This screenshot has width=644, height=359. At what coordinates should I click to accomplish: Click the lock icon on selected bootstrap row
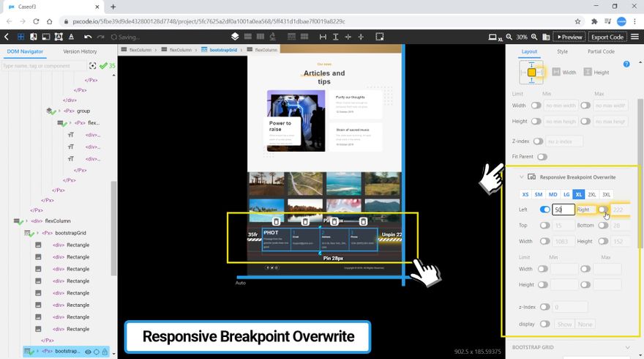pos(105,352)
